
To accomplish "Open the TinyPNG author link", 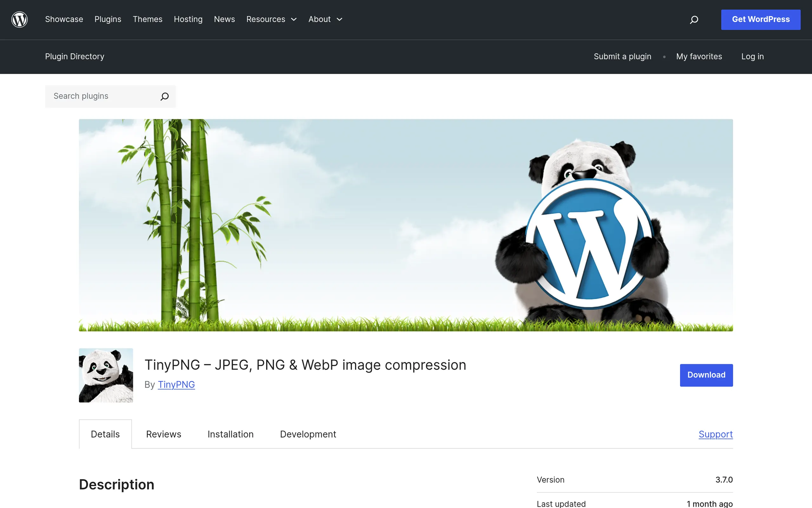I will point(176,384).
